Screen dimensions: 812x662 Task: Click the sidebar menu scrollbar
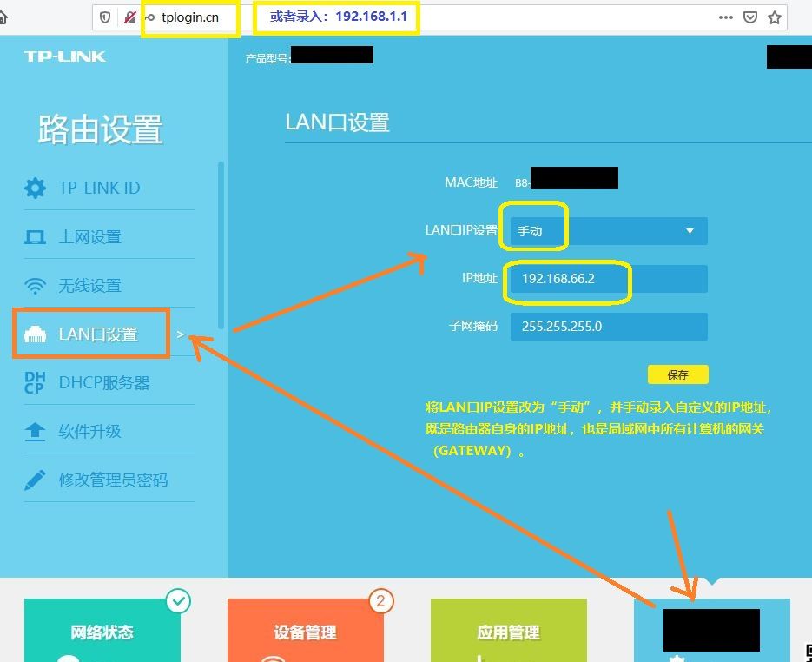coord(221,245)
